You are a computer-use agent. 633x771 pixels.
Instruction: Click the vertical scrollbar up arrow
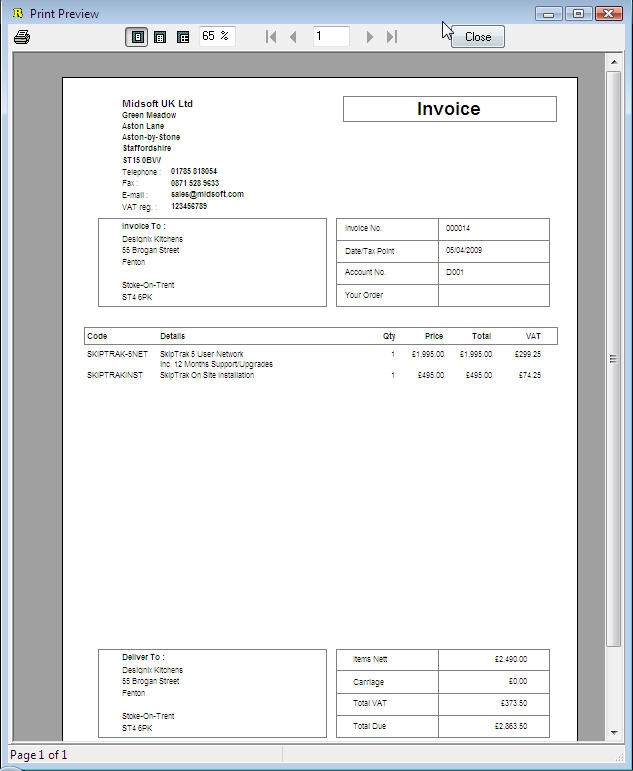point(614,63)
